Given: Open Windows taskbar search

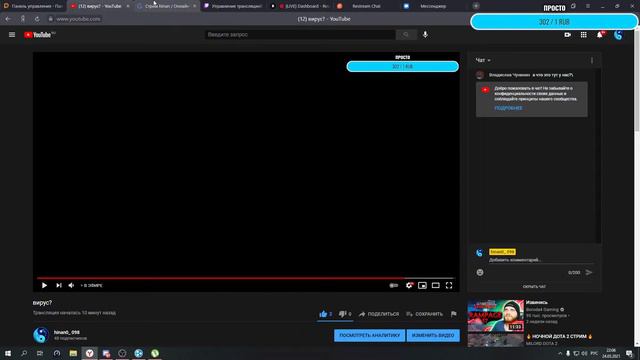Looking at the screenshot, I should pyautogui.click(x=24, y=353).
